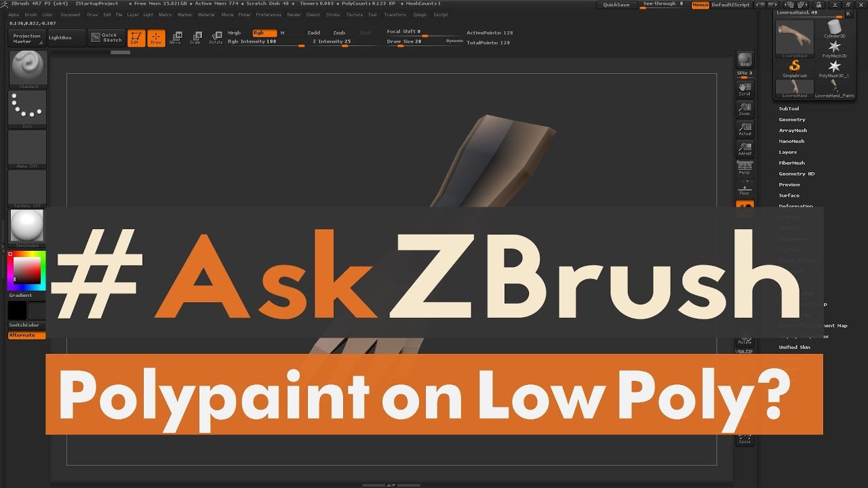Turn on Zsub sculpting
This screenshot has height=488, width=868.
pyautogui.click(x=339, y=33)
